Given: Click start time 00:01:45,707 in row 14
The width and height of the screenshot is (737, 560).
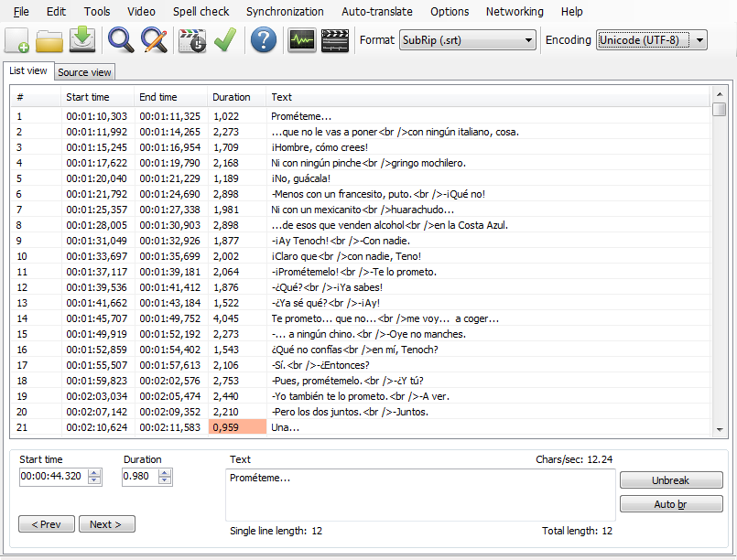Looking at the screenshot, I should (97, 318).
